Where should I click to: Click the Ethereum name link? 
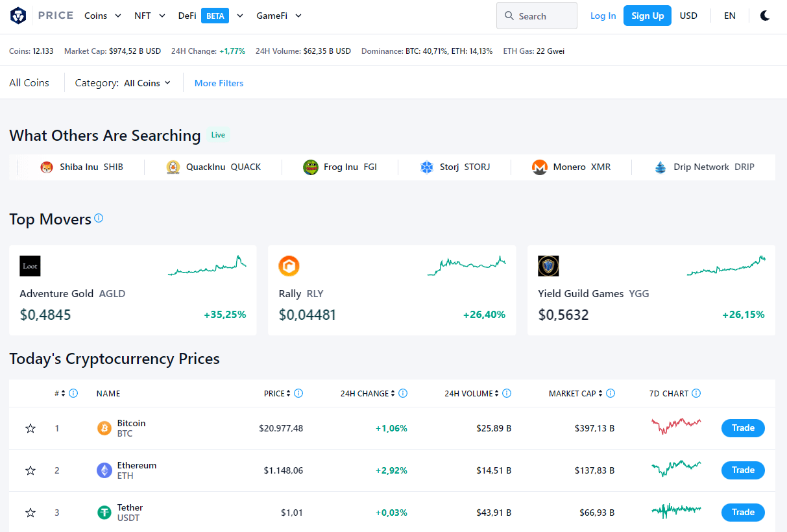pyautogui.click(x=137, y=465)
